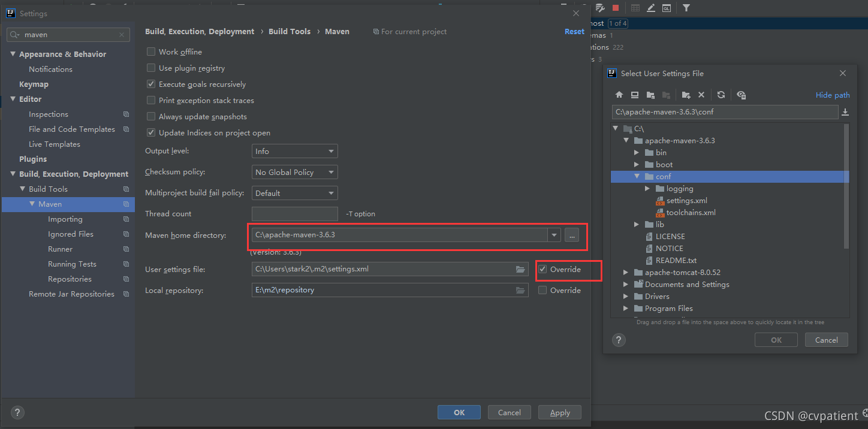Open the Checksum policy dropdown
This screenshot has height=429, width=868.
(294, 172)
